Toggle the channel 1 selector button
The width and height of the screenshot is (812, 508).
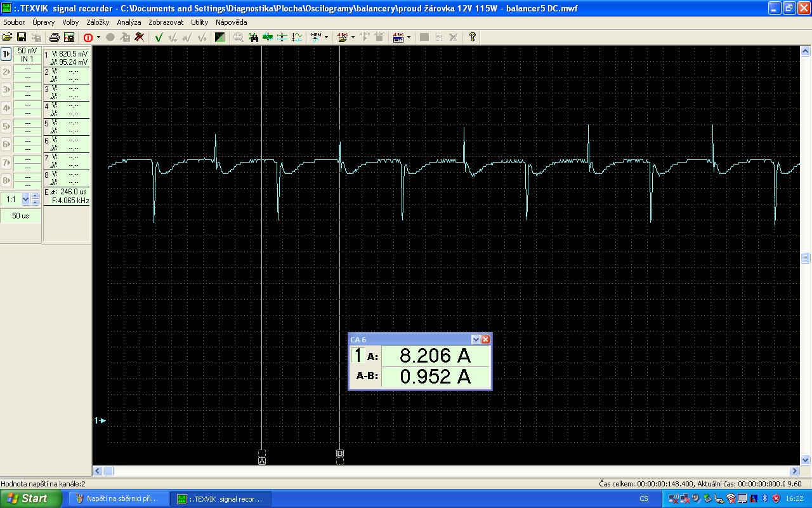click(6, 54)
